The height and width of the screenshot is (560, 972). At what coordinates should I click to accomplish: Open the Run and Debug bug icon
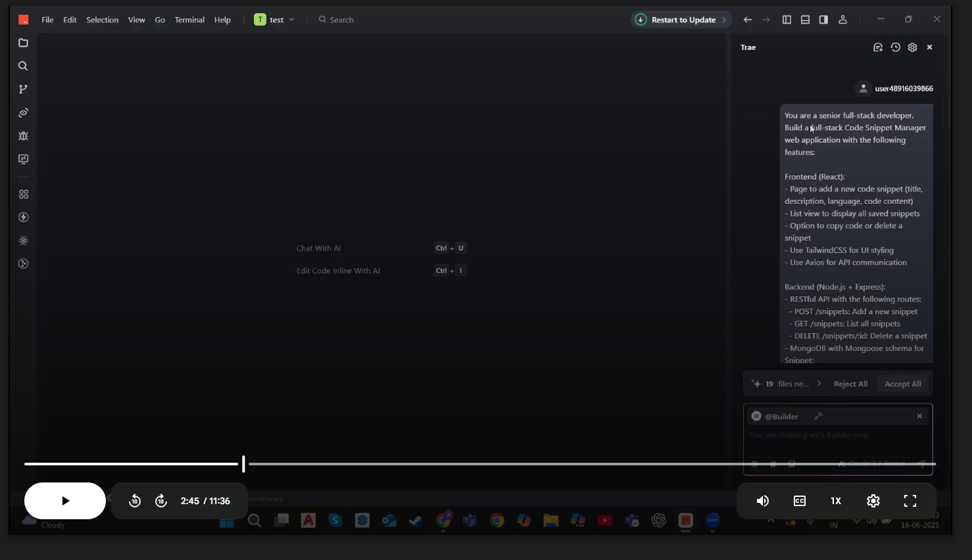pyautogui.click(x=23, y=136)
